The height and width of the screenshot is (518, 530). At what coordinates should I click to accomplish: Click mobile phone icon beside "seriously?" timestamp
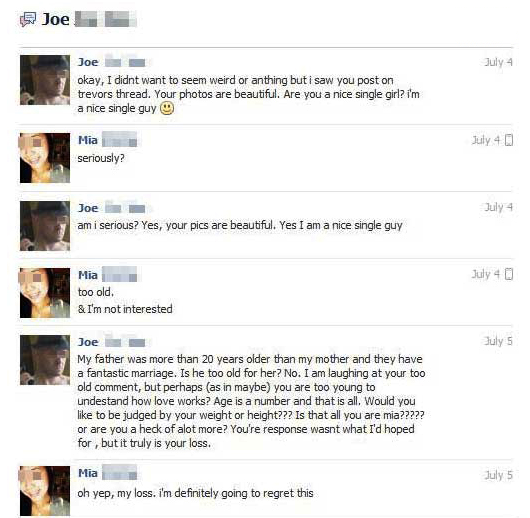(509, 140)
